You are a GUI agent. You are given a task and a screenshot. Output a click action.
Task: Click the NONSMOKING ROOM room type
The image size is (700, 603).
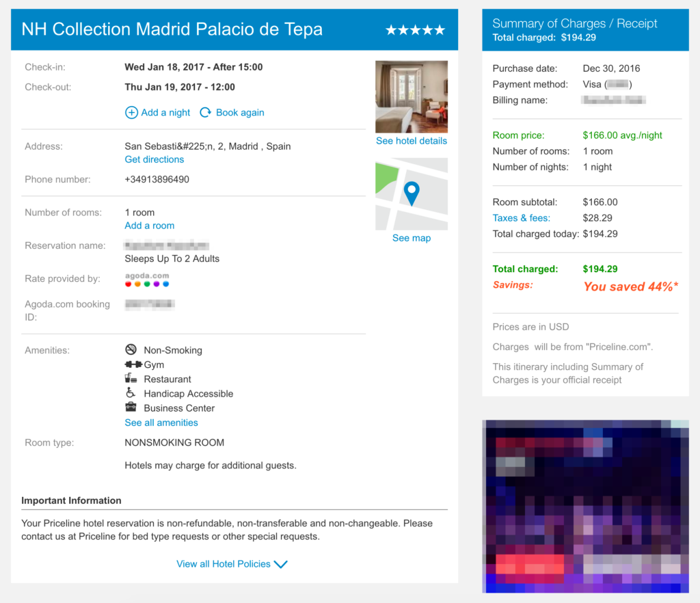tap(174, 443)
